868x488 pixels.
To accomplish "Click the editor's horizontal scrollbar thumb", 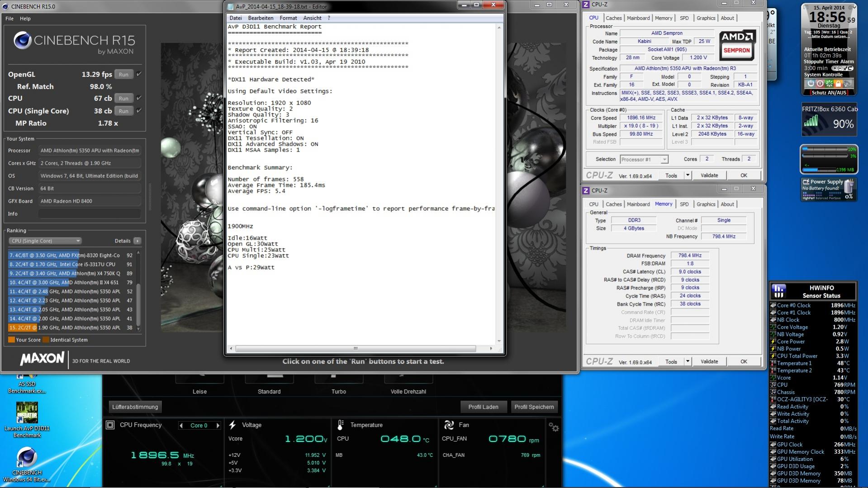I will tap(355, 349).
